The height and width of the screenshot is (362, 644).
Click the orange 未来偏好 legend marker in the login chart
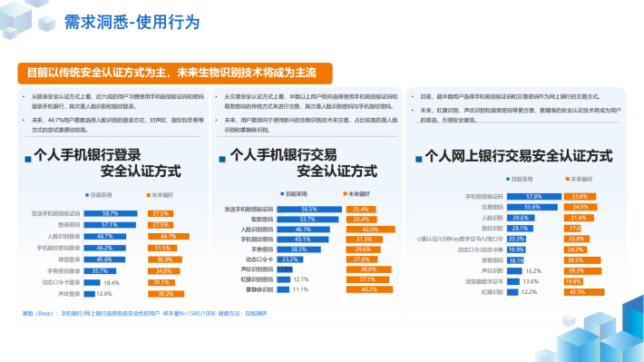point(148,195)
